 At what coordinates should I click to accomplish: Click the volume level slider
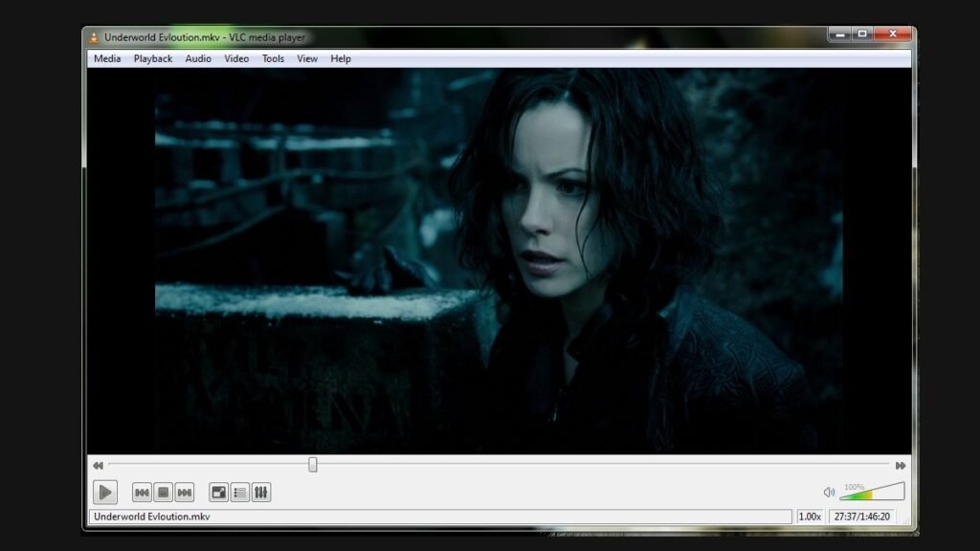(x=871, y=493)
